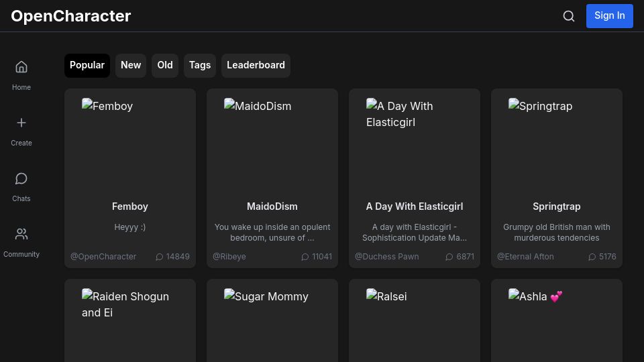Open author @Ribeye profile
Screen dimensions: 644x362
pos(229,257)
